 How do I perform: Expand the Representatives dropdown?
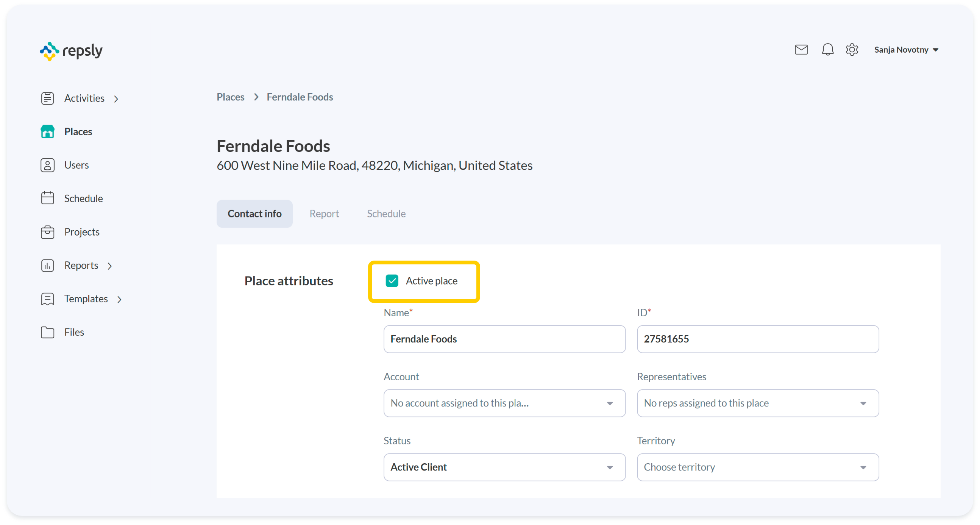coord(757,403)
